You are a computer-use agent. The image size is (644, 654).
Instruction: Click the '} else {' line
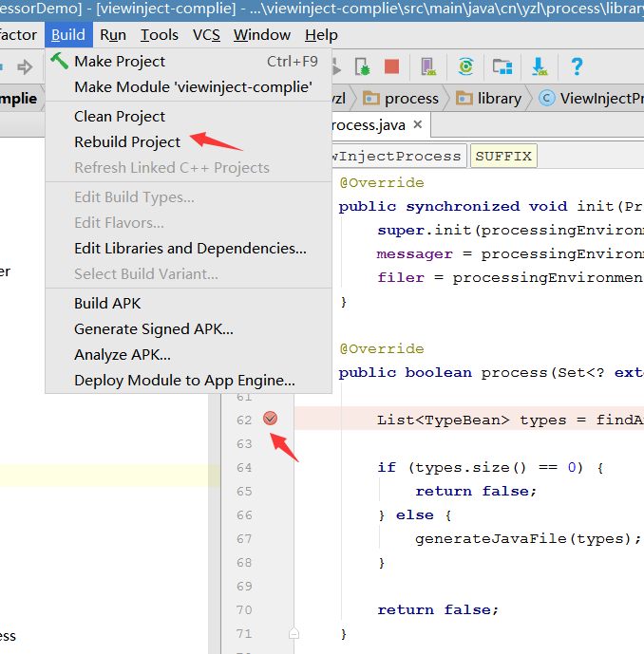414,515
